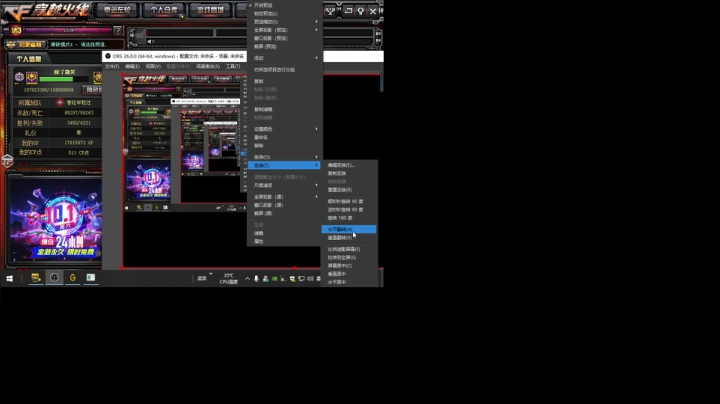Screen dimensions: 720x404
Task: Open OBS 文件 menu
Action: (x=112, y=67)
